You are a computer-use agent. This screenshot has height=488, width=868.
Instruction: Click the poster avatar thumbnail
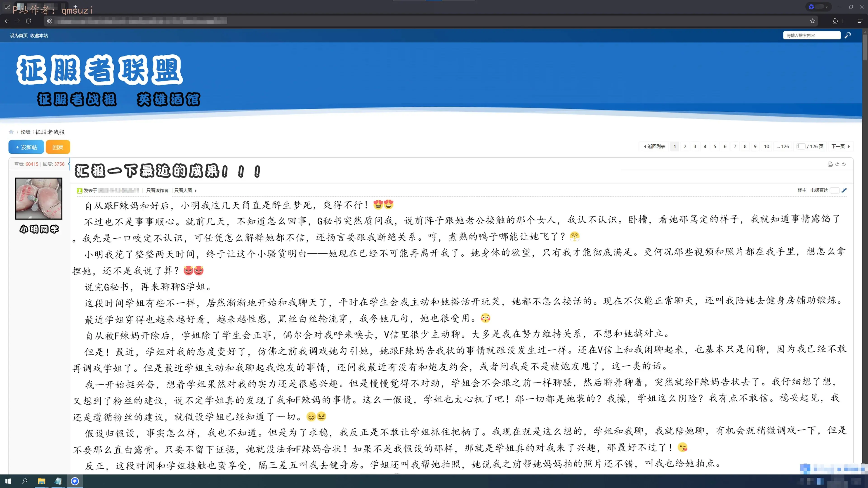click(x=39, y=198)
